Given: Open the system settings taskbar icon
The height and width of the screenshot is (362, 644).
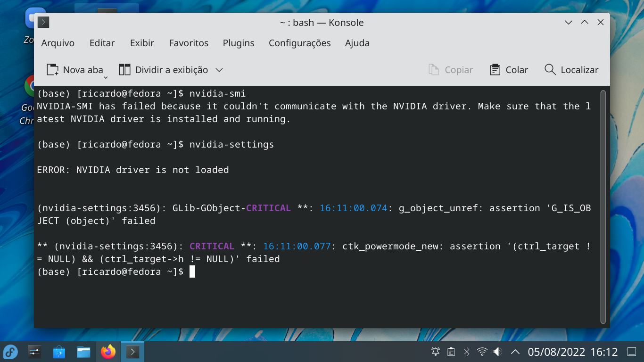Looking at the screenshot, I should [35, 352].
